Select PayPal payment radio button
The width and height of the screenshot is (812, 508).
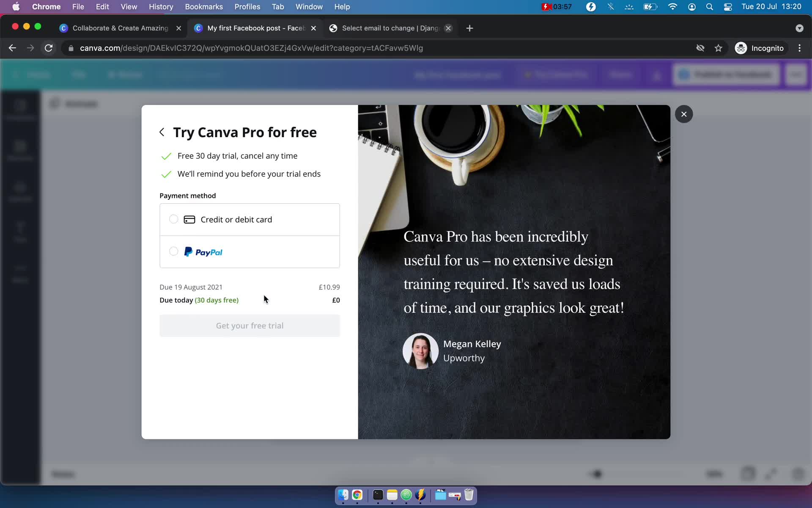(173, 251)
